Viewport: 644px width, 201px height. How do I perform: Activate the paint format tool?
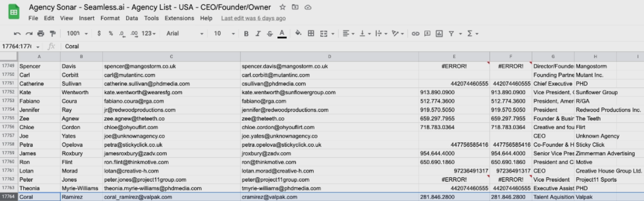coord(53,33)
